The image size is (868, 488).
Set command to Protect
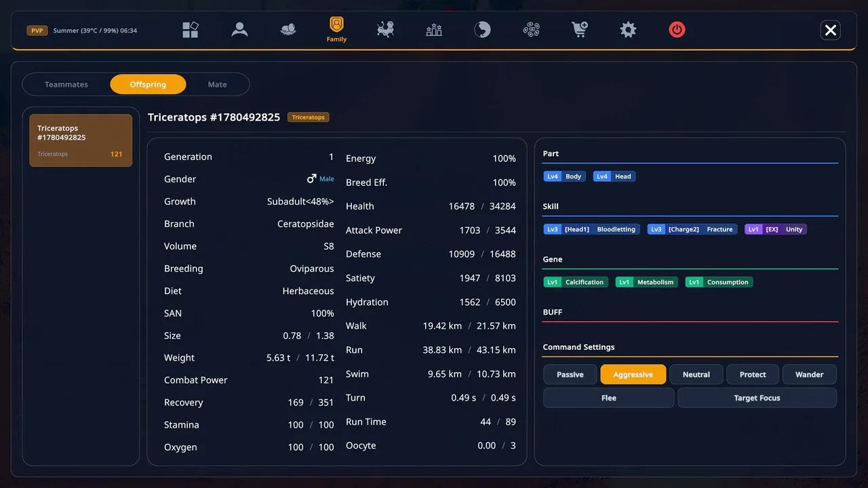pos(753,375)
